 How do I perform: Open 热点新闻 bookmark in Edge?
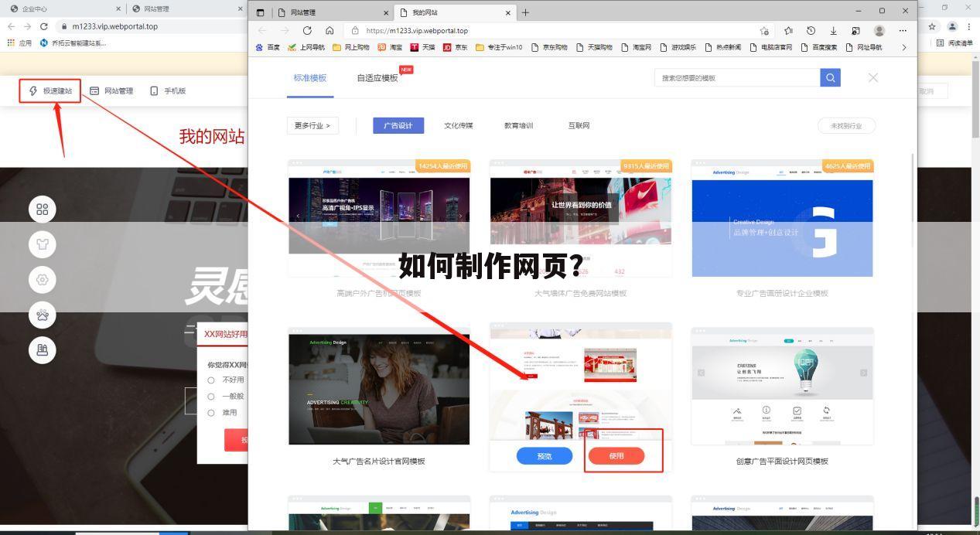point(722,47)
